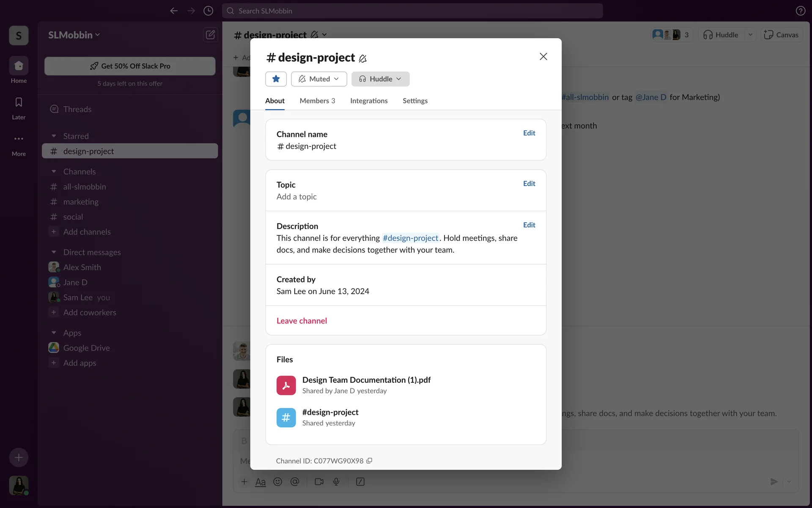
Task: Click the help question mark icon
Action: 800,11
